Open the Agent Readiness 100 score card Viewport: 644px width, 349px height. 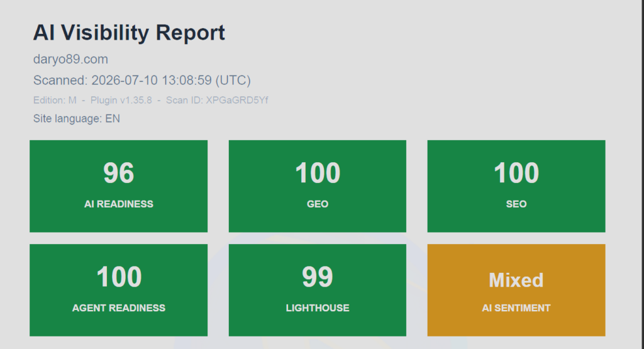[118, 291]
